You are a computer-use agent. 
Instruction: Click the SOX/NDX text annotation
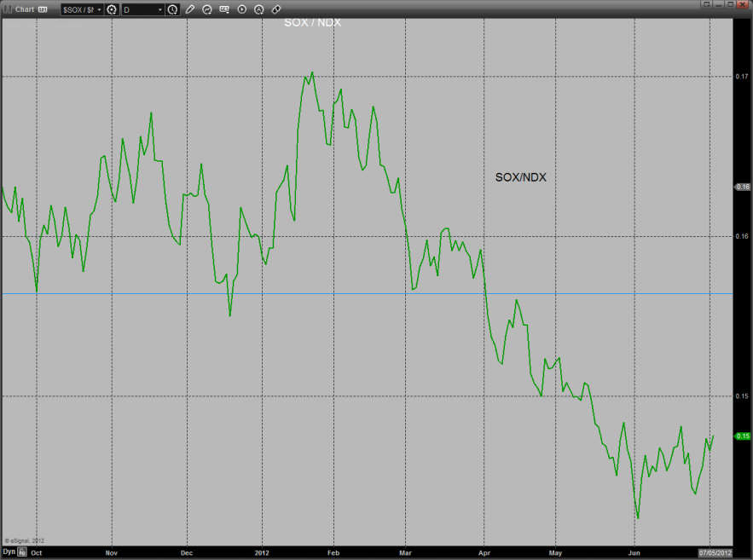point(520,177)
